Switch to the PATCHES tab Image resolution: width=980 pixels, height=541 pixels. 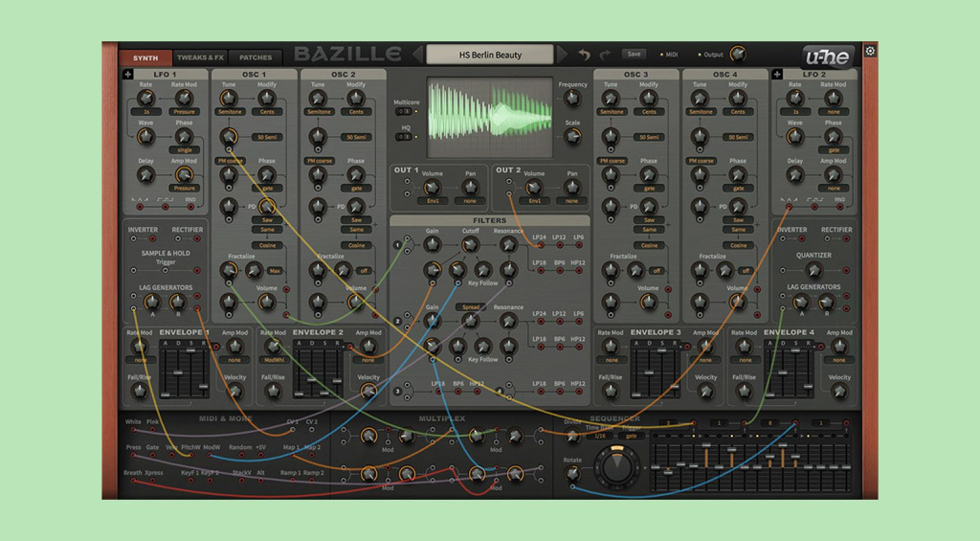pos(256,57)
